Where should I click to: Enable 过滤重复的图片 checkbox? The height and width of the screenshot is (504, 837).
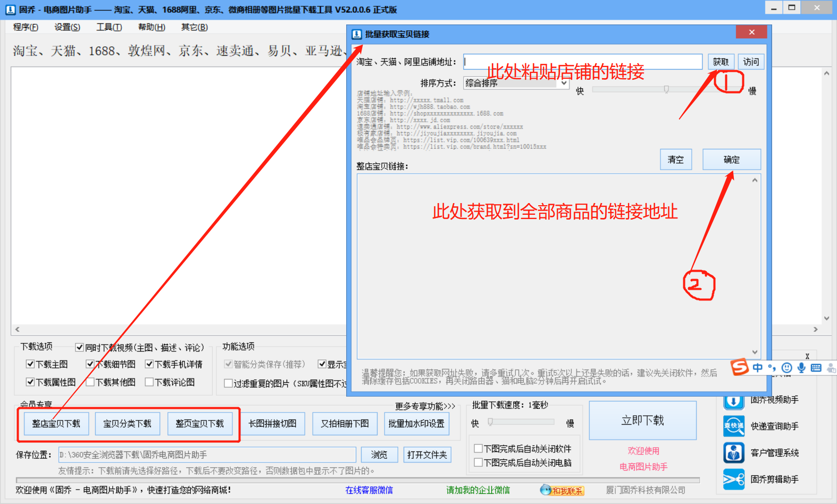pyautogui.click(x=228, y=383)
